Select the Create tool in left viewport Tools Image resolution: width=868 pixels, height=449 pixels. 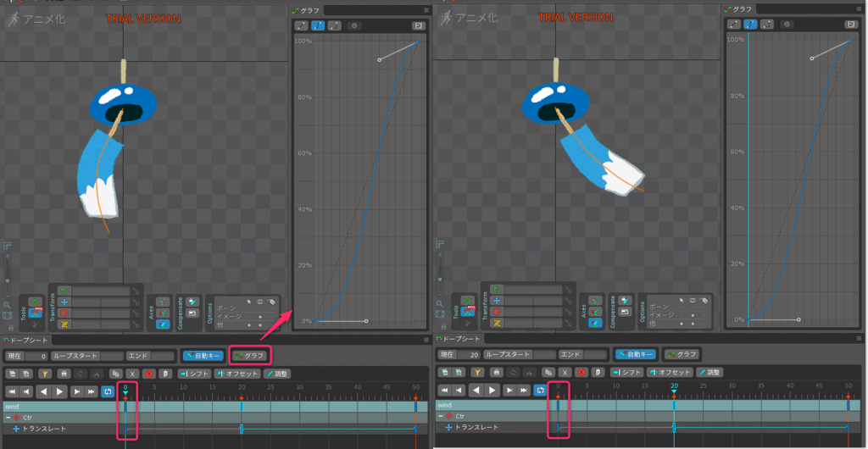(35, 324)
